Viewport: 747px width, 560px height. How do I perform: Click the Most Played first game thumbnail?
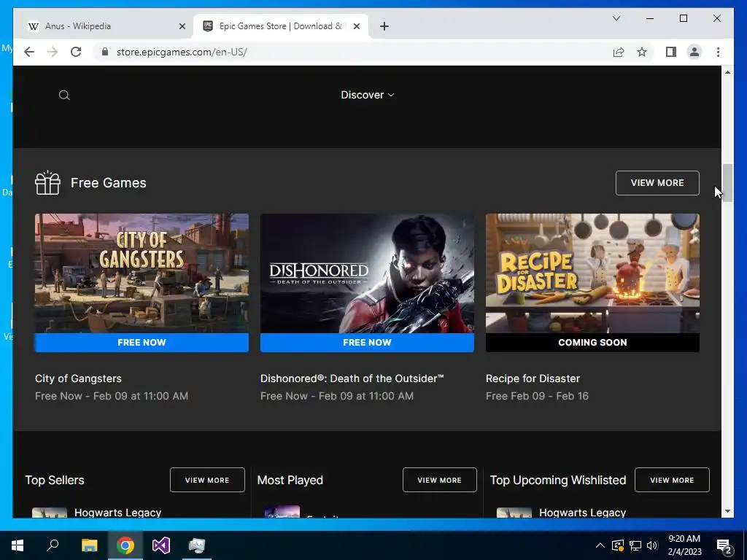(x=282, y=512)
